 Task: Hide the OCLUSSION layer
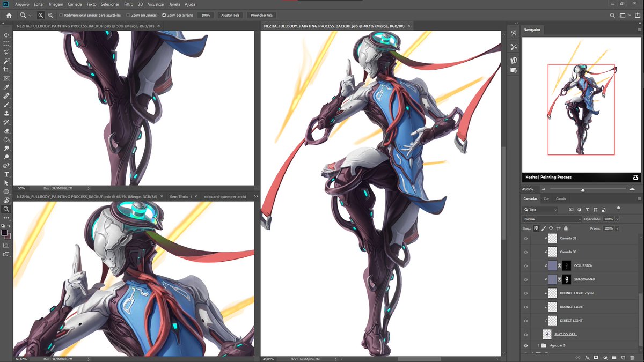(526, 265)
